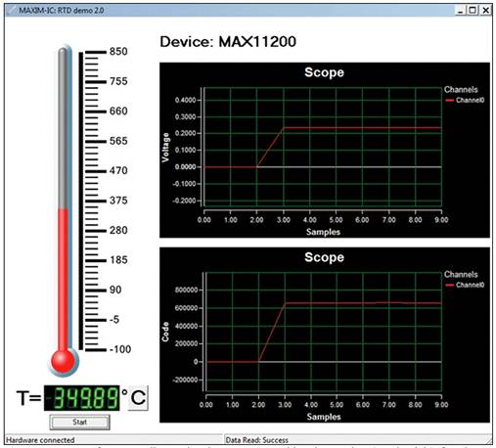The height and width of the screenshot is (448, 496).
Task: Click the Device: MAX11200 heading
Action: [x=228, y=42]
